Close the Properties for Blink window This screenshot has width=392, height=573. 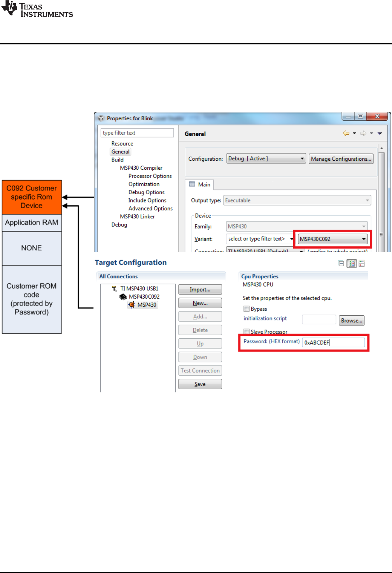pyautogui.click(x=377, y=116)
